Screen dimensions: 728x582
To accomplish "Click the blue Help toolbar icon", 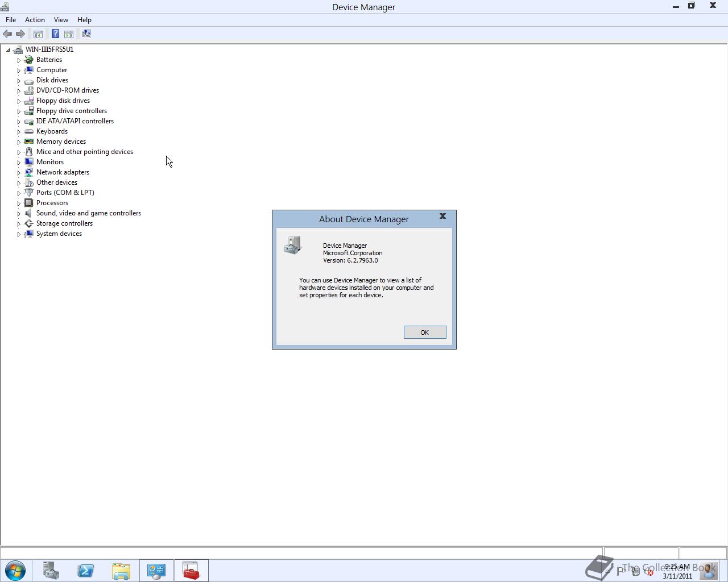I will (56, 34).
